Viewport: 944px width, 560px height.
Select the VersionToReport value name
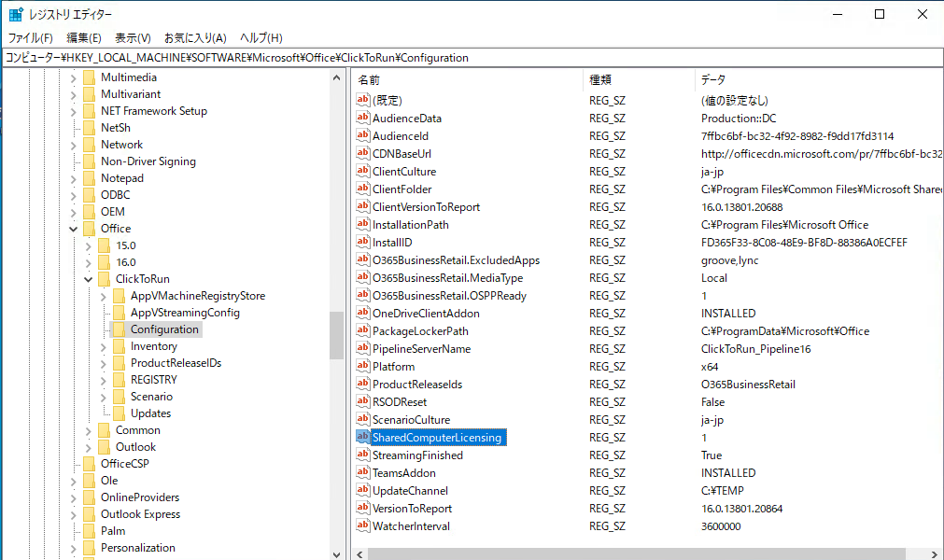tap(413, 509)
